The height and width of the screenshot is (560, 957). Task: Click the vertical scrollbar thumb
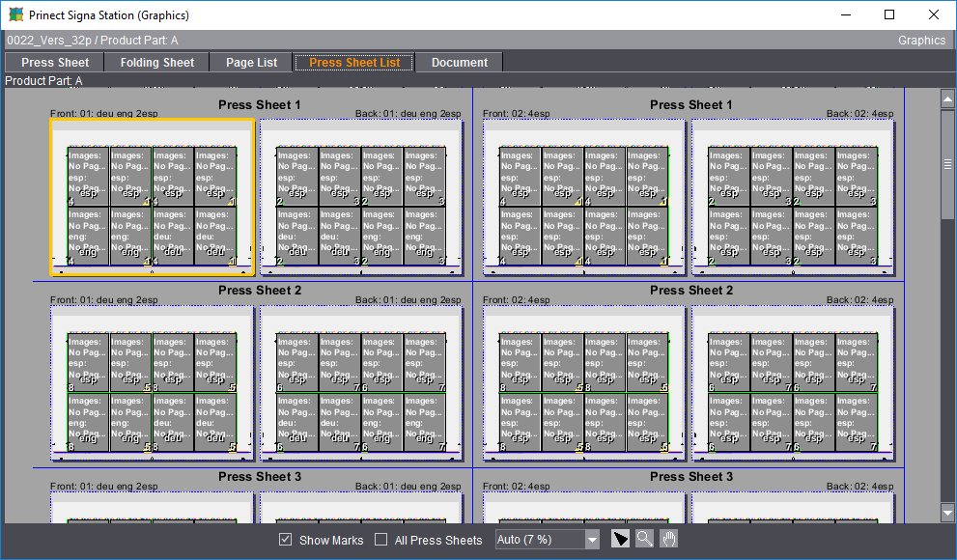(x=948, y=164)
